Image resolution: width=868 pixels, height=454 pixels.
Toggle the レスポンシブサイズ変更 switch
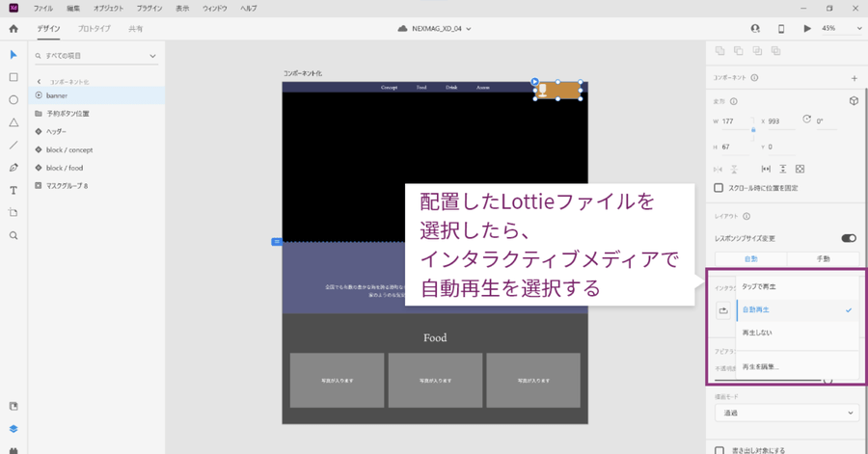[x=849, y=238]
